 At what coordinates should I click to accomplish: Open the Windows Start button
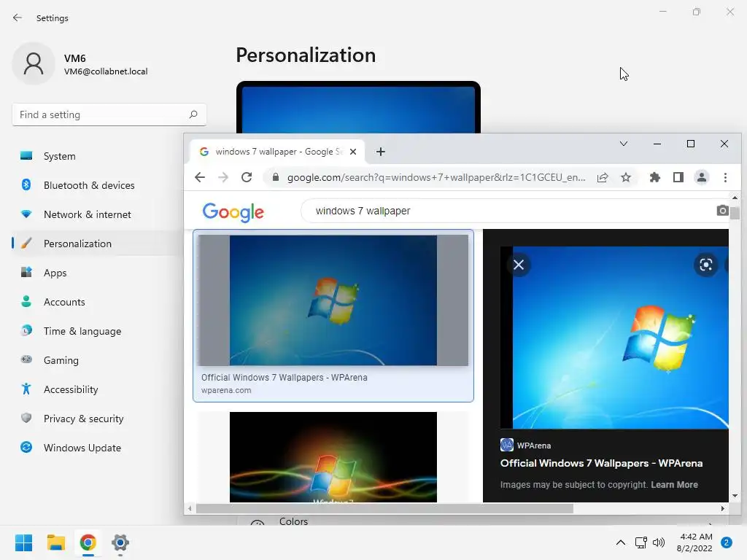23,542
